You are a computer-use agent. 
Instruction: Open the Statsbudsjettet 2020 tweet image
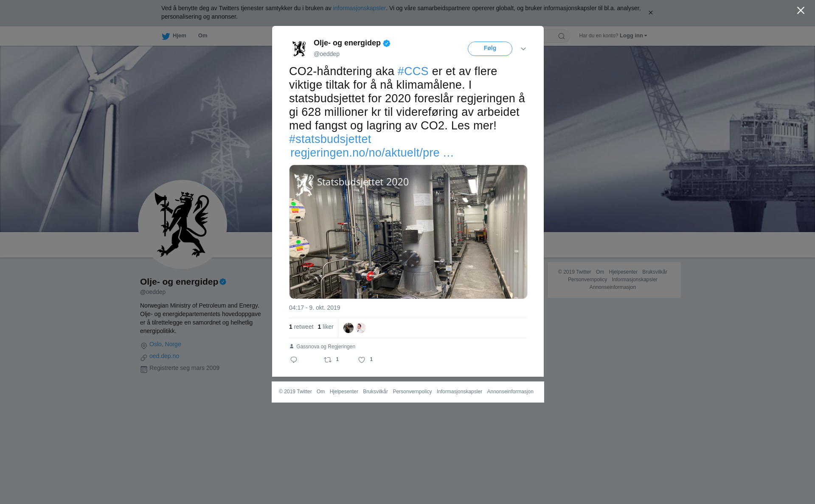point(408,232)
